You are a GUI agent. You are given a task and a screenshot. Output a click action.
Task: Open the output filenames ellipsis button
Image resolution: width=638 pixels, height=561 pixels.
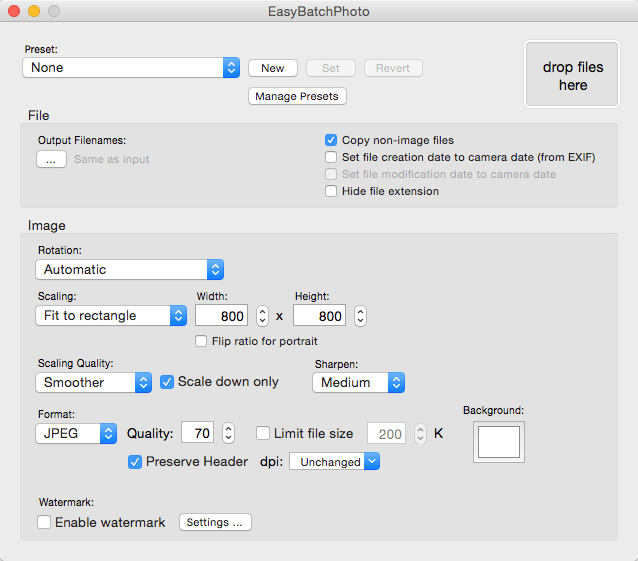point(51,159)
